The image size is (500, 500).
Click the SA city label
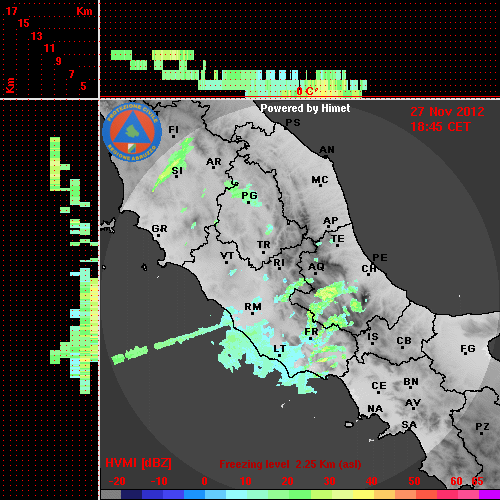pyautogui.click(x=409, y=425)
